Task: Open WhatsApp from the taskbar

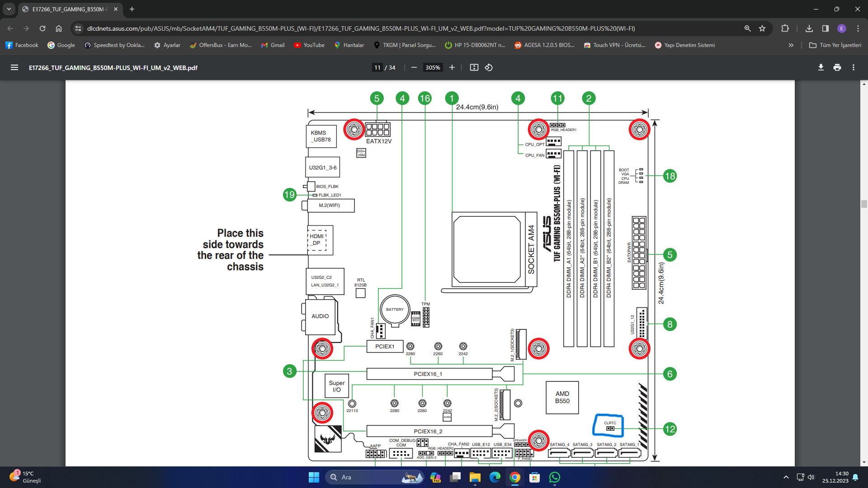Action: 555,477
